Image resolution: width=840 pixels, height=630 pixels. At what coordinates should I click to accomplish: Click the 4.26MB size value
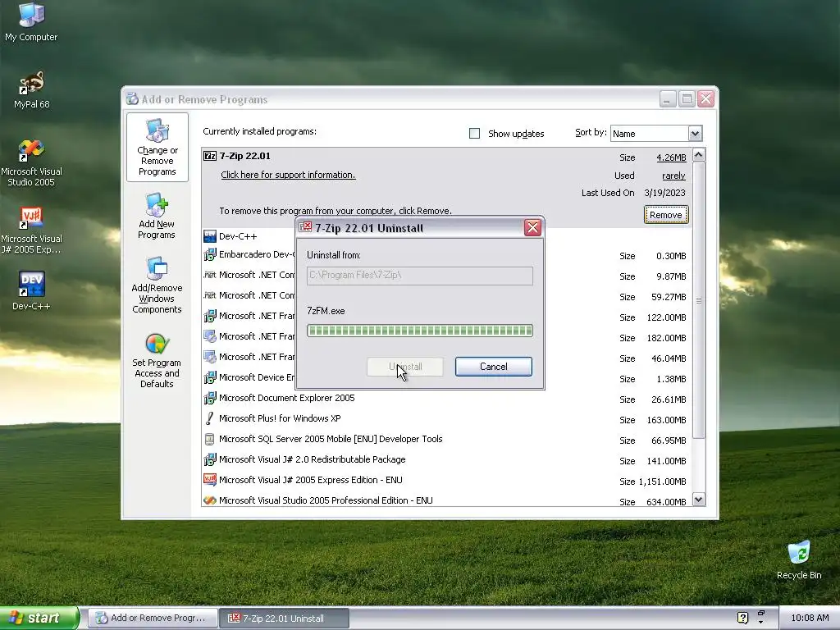[x=671, y=157]
